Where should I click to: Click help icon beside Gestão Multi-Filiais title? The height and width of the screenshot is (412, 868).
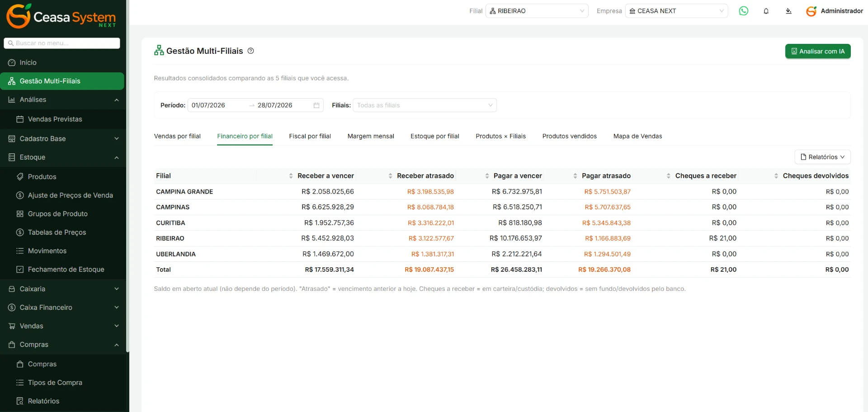pos(251,51)
